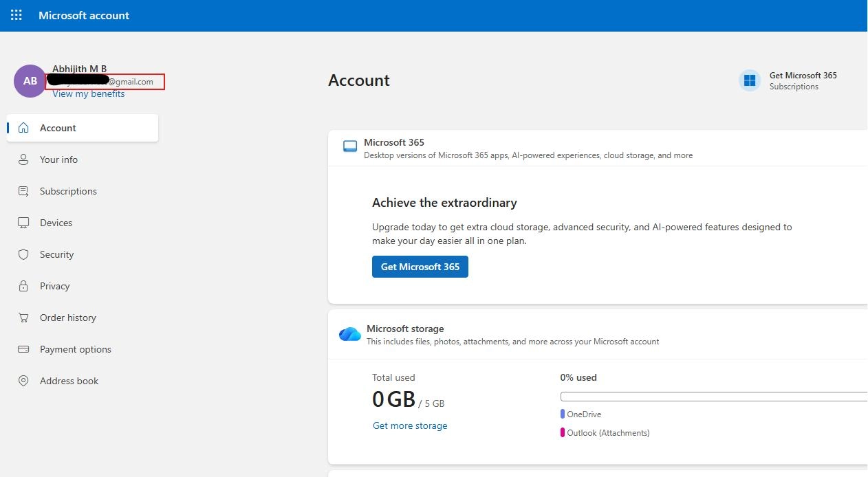The width and height of the screenshot is (868, 477).
Task: Click the Subscriptions list icon
Action: [23, 191]
